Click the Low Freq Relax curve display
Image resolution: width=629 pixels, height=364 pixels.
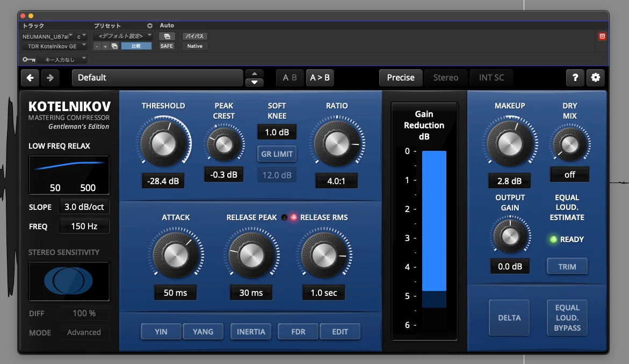69,175
